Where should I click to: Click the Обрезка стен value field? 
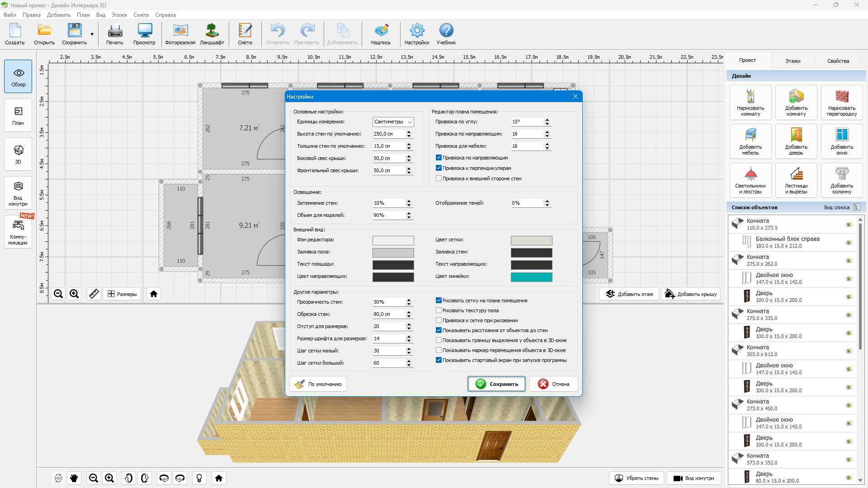click(x=389, y=314)
